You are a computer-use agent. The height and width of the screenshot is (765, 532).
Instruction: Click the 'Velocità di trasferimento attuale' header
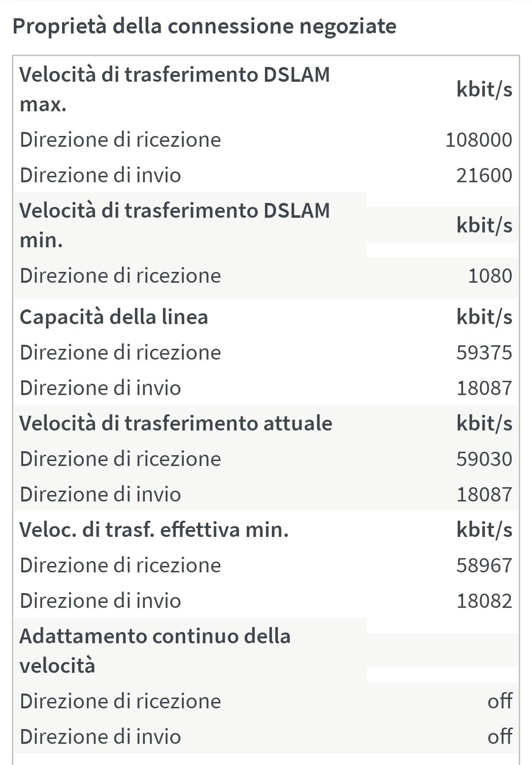[176, 423]
